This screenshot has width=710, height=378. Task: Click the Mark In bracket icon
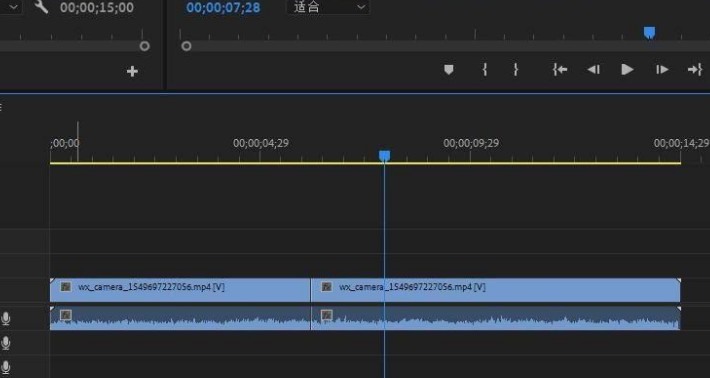click(x=485, y=69)
